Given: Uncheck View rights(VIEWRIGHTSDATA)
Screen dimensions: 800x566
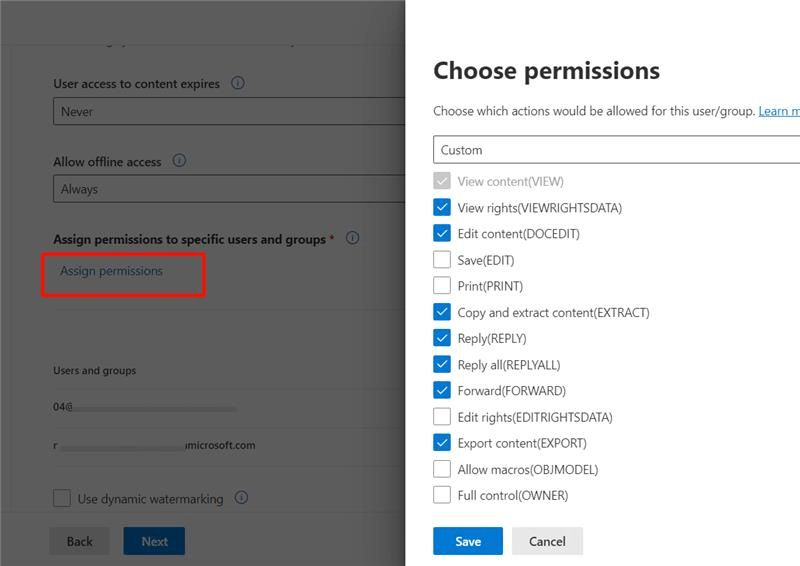Looking at the screenshot, I should [x=442, y=207].
